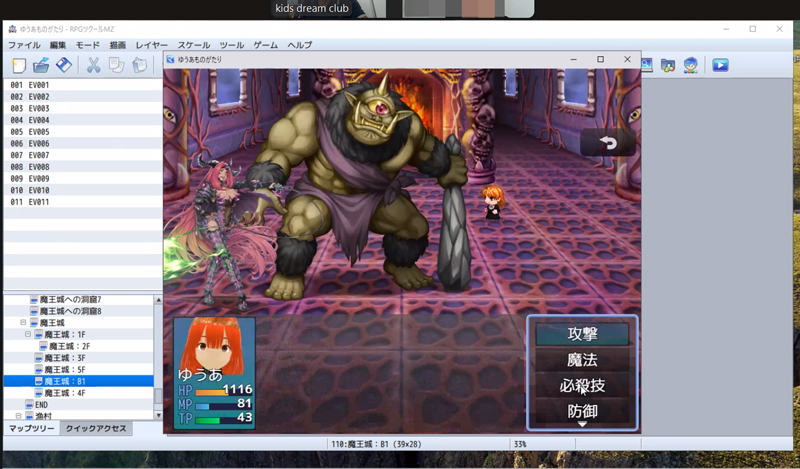Viewport: 800px width, 469px height.
Task: Click map tree scrollbar up arrow
Action: pos(158,300)
